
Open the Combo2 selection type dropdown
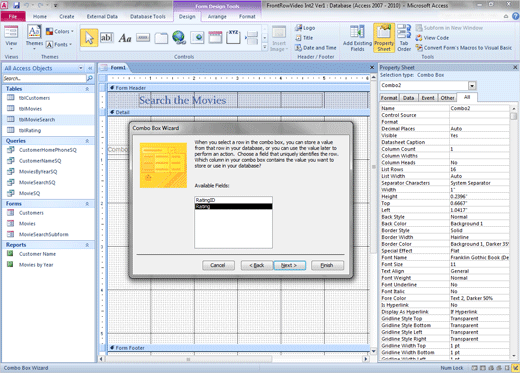click(472, 86)
